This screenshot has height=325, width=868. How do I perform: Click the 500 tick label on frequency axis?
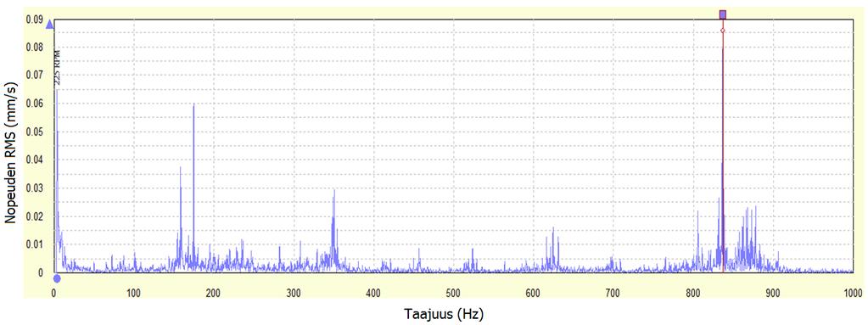[453, 292]
